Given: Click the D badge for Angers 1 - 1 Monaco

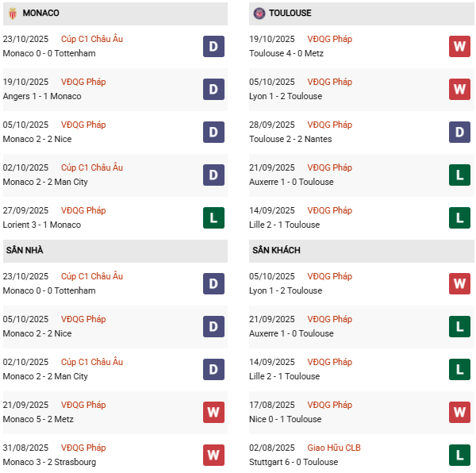Looking at the screenshot, I should [x=213, y=89].
